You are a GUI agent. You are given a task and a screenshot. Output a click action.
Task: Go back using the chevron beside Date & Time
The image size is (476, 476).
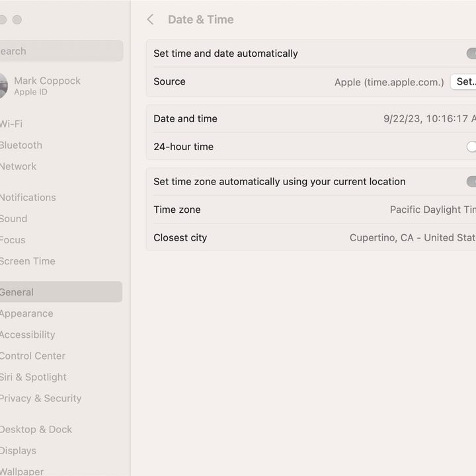tap(150, 19)
